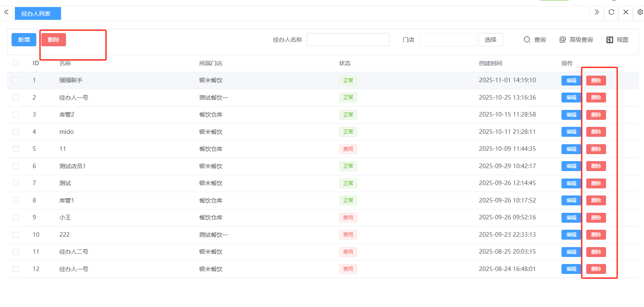This screenshot has height=307, width=644.
Task: Toggle the select-all header checkbox
Action: [16, 63]
